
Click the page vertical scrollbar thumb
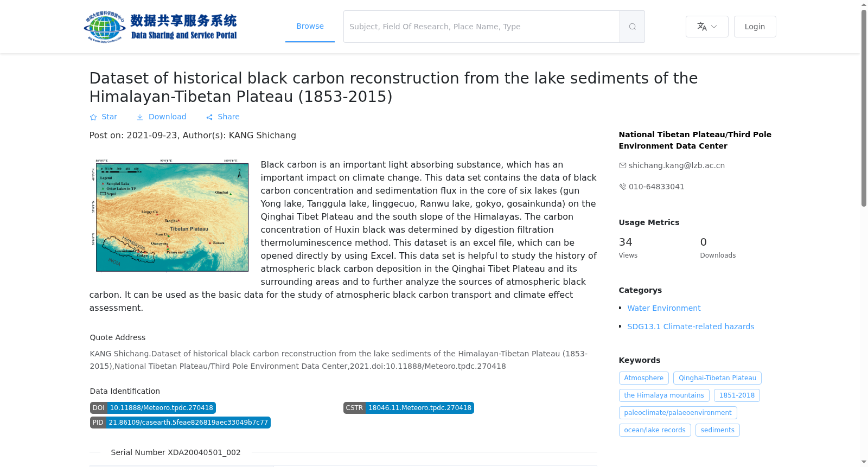[864, 108]
